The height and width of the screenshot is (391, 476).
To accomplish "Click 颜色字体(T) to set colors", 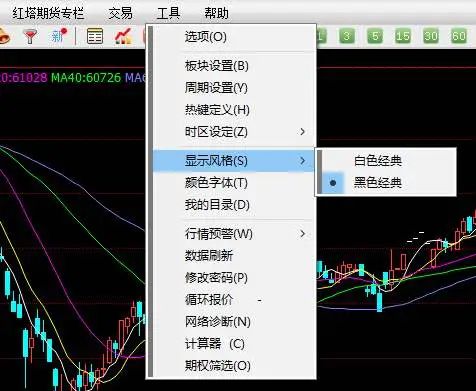I will coord(216,183).
